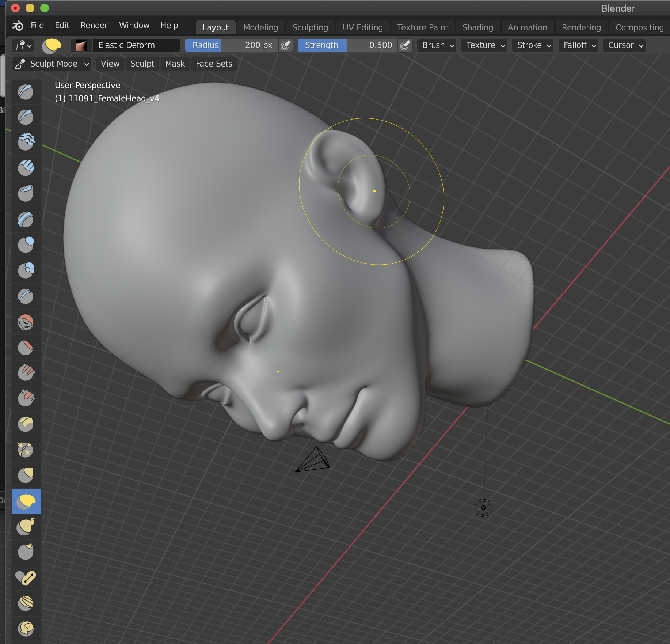
Task: Open the Sculpt Mode dropdown
Action: pyautogui.click(x=52, y=64)
